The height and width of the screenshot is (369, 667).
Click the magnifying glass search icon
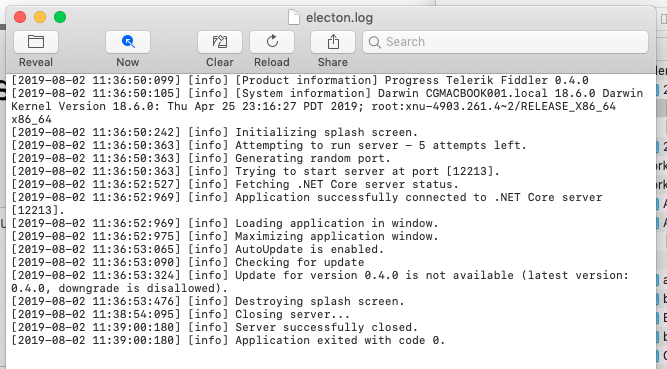coord(375,42)
